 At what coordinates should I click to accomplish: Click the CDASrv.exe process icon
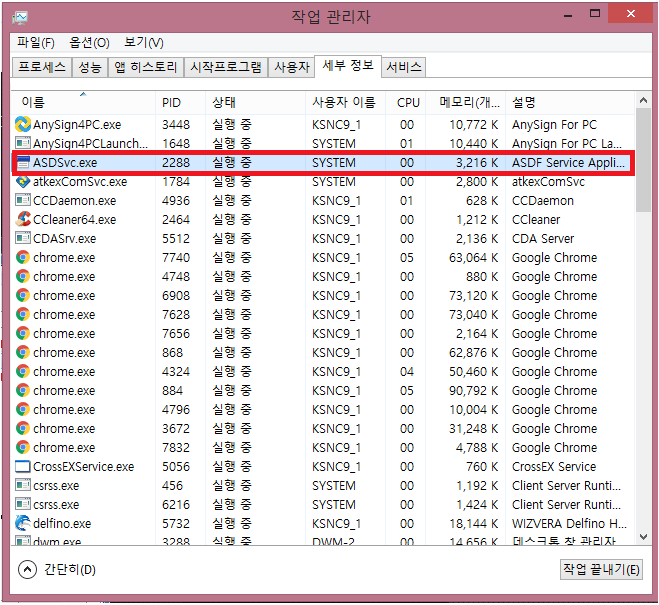[x=23, y=238]
